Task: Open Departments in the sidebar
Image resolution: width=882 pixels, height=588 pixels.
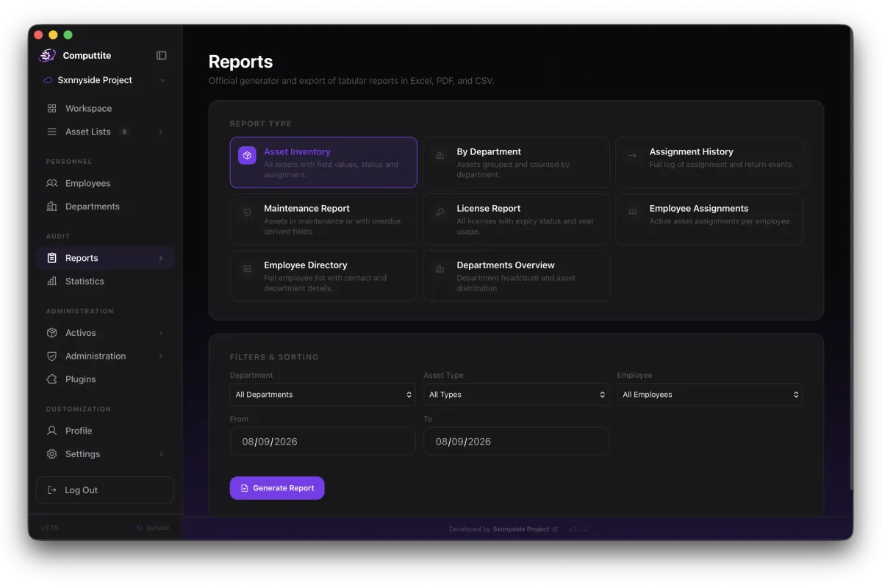Action: [105, 207]
